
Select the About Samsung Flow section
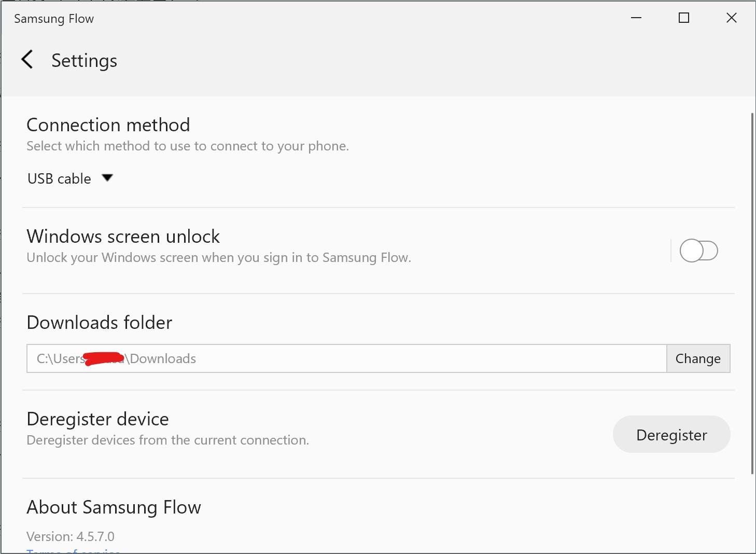(114, 507)
